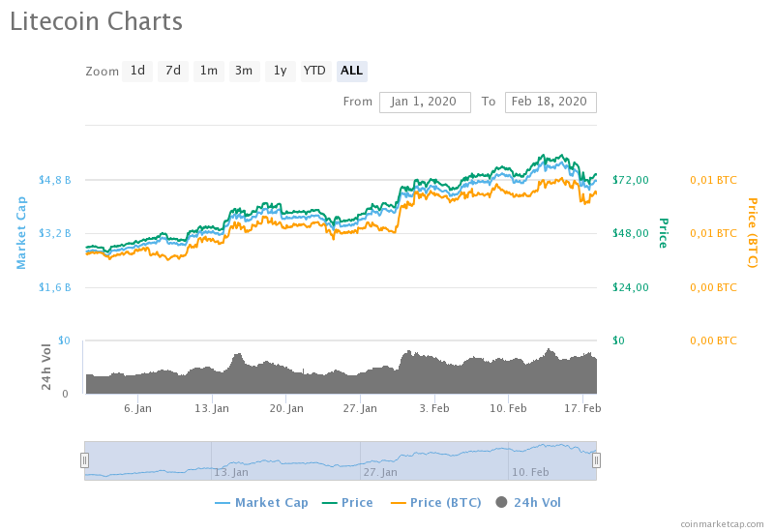Open coinmarketcap.com credit link
This screenshot has height=532, width=774.
coord(722,524)
